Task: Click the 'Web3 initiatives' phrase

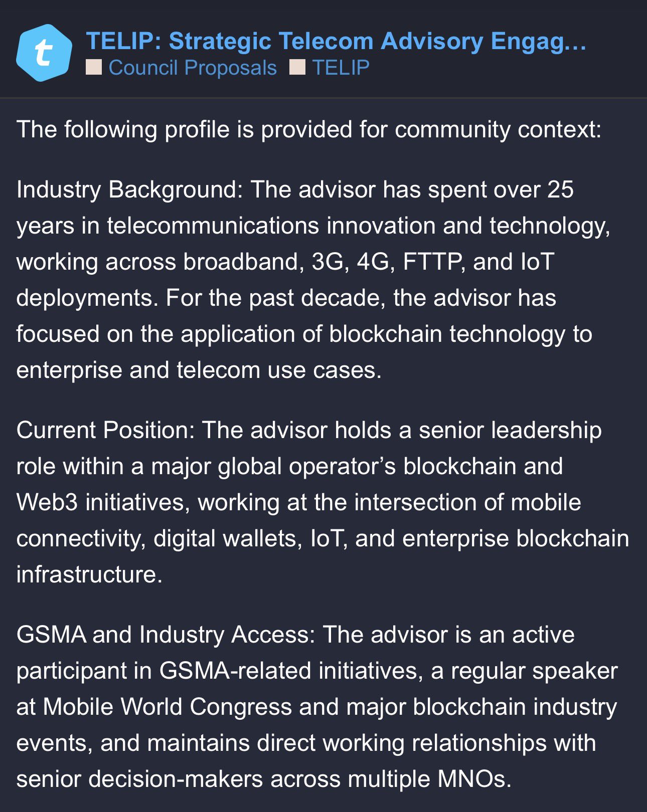Action: tap(102, 502)
